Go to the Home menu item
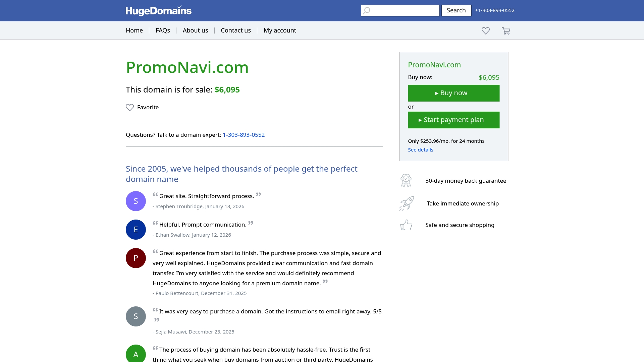Screen dimensions: 644x362 click(x=134, y=31)
